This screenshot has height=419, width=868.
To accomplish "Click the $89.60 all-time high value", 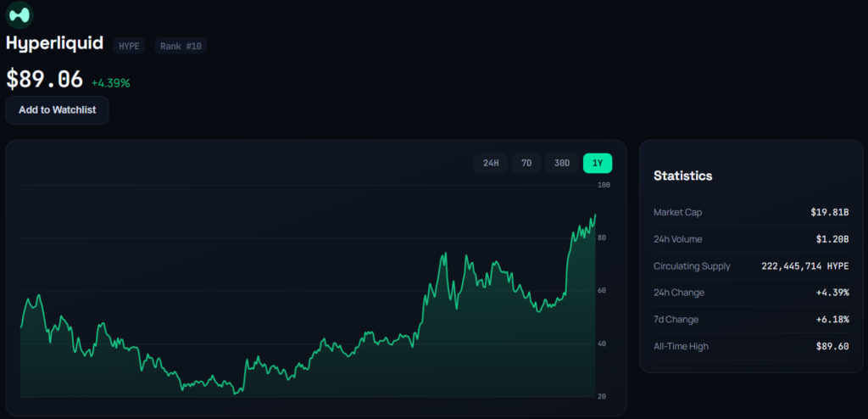I will tap(832, 346).
